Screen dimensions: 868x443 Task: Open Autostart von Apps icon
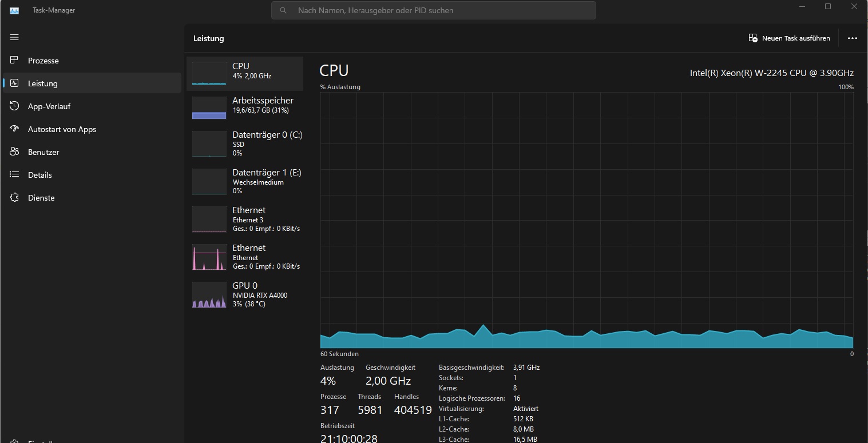pos(15,129)
